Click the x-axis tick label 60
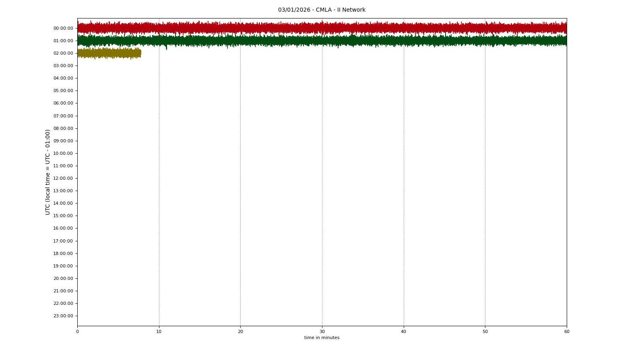The height and width of the screenshot is (362, 644). [x=567, y=332]
